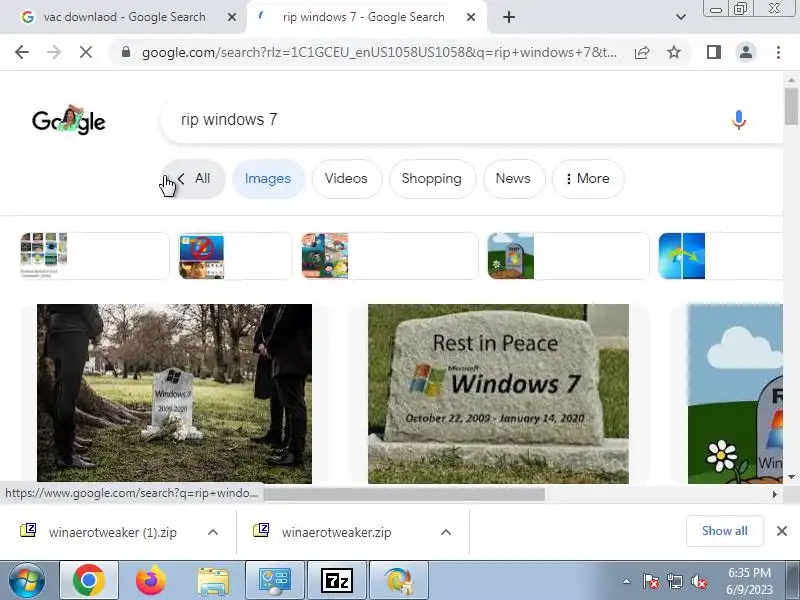Open the 'Rest in Peace Windows 7' tombstone image
This screenshot has width=800, height=600.
click(x=498, y=393)
